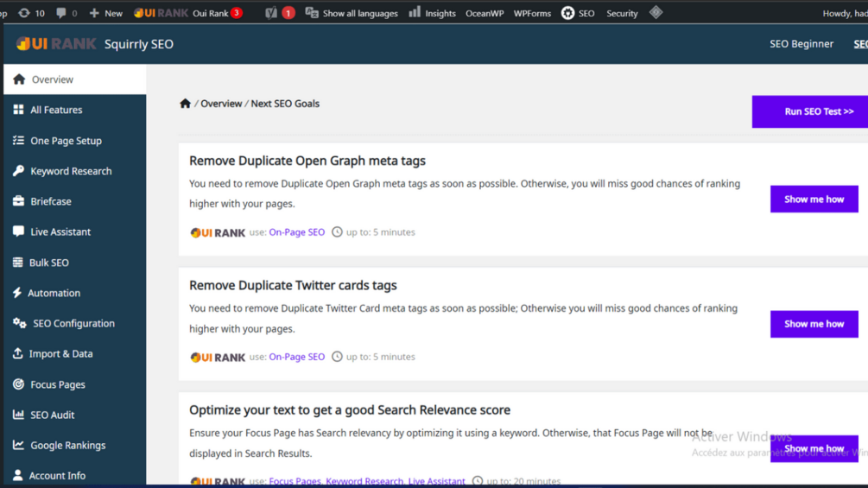This screenshot has width=868, height=488.
Task: Open WPForms in admin bar
Action: [532, 13]
